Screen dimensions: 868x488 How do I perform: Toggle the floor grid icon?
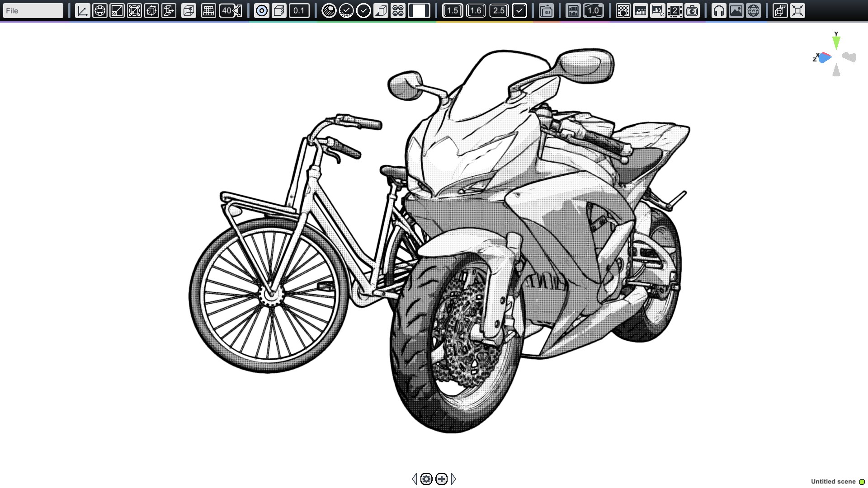(x=208, y=10)
